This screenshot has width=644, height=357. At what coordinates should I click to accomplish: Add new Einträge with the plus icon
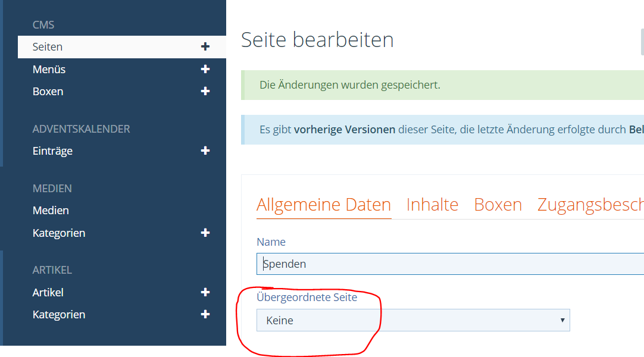(205, 151)
